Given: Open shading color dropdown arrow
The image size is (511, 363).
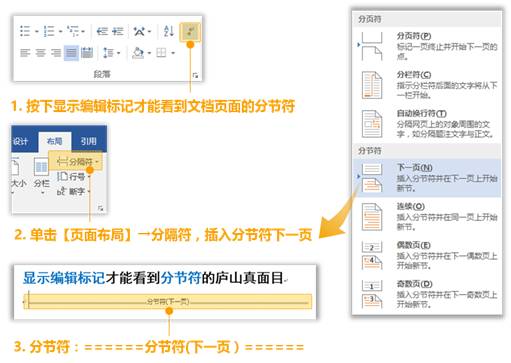Looking at the screenshot, I should (x=149, y=53).
